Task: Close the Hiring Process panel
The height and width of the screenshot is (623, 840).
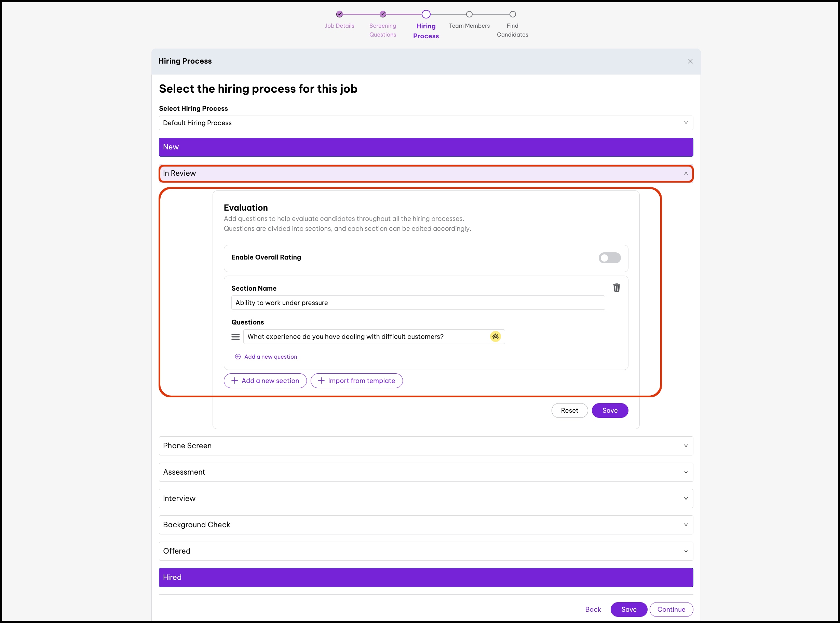Action: tap(690, 61)
